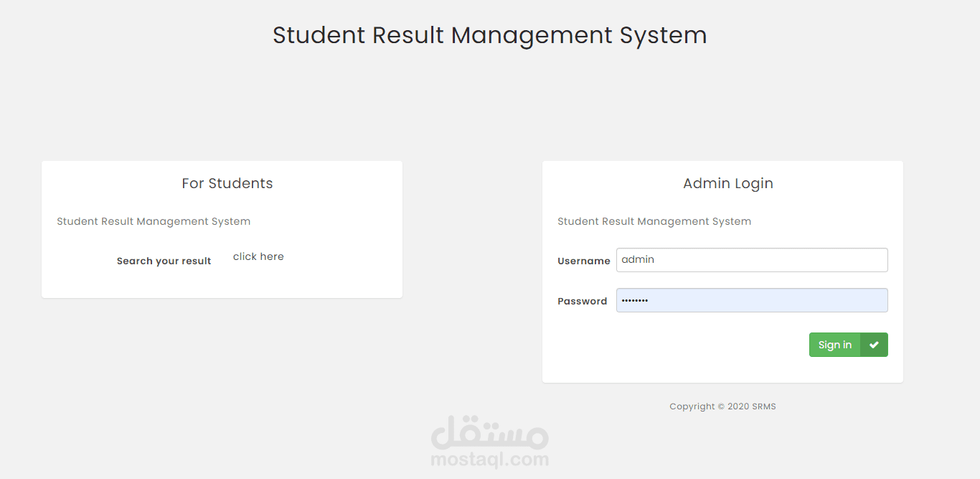Focus the Password input field
The height and width of the screenshot is (479, 980).
click(751, 300)
